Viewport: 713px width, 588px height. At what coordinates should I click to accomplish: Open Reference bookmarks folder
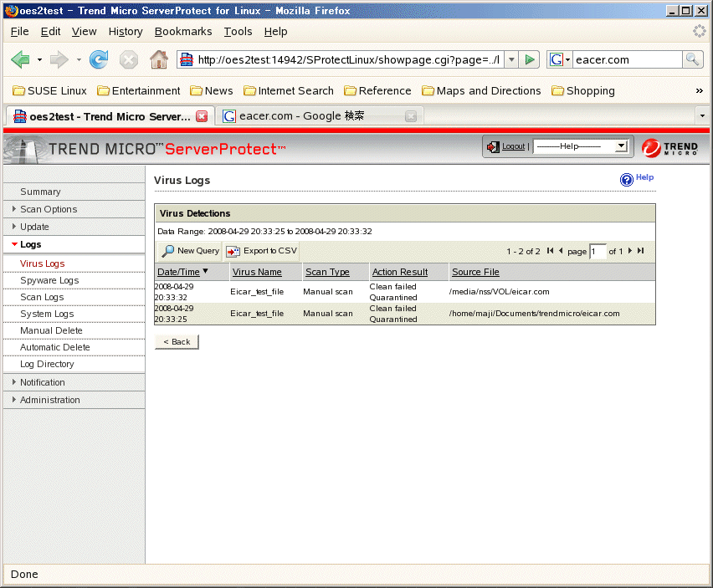[x=377, y=91]
